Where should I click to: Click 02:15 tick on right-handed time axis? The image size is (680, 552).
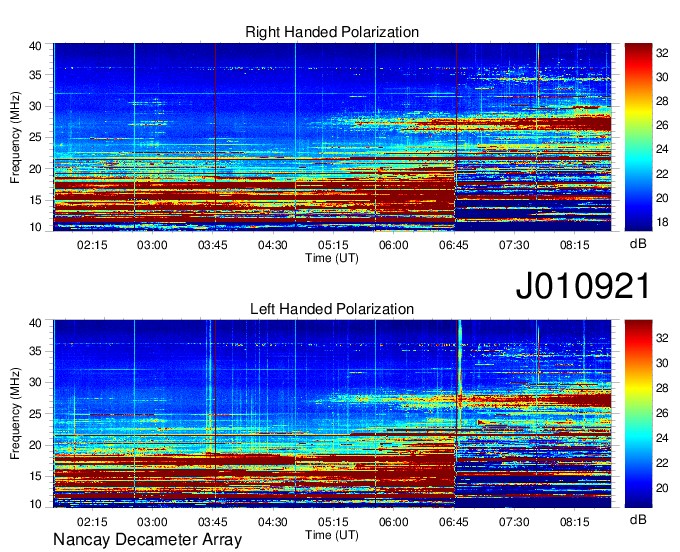(92, 245)
